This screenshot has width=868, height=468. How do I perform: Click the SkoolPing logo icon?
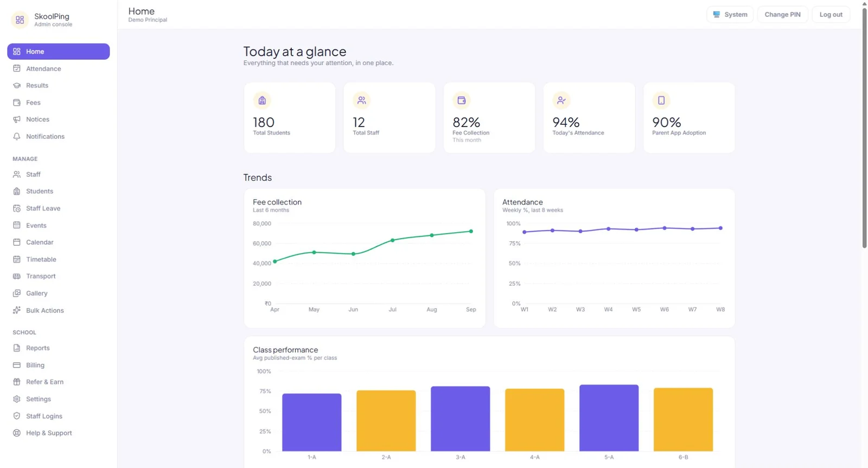tap(20, 20)
